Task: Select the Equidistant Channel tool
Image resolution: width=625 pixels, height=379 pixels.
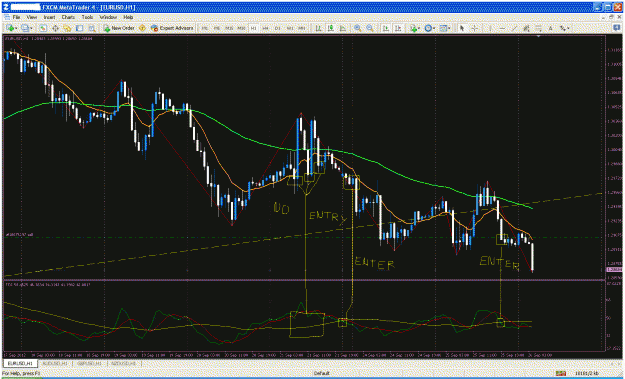Action: [526, 28]
